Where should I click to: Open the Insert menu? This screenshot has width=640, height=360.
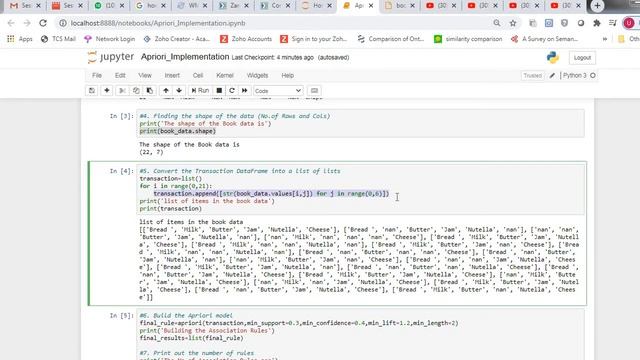pos(172,76)
